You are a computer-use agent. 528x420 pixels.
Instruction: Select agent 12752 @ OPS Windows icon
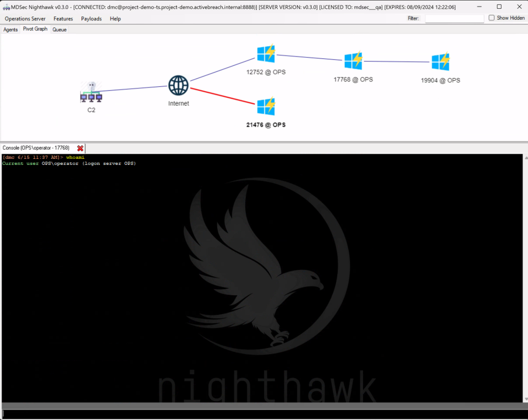point(266,54)
